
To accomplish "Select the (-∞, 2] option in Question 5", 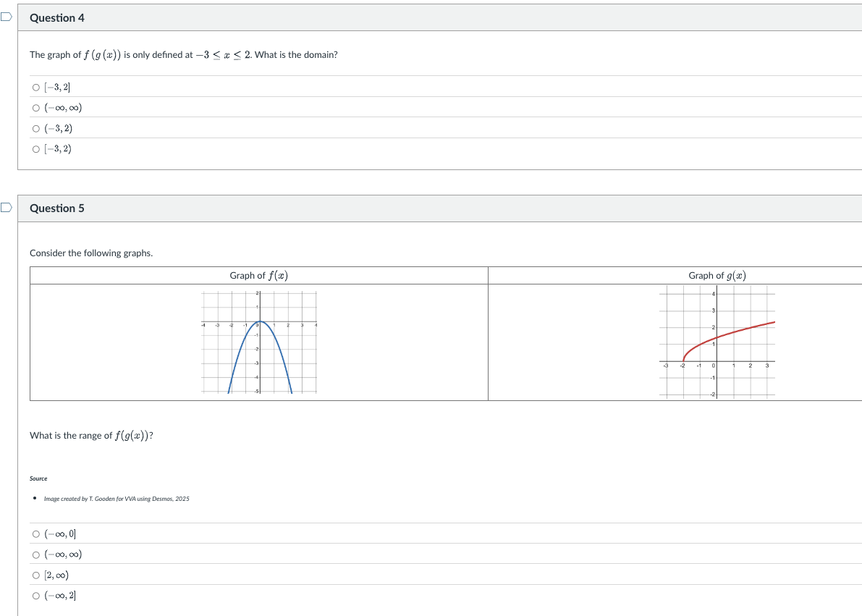I will [35, 595].
